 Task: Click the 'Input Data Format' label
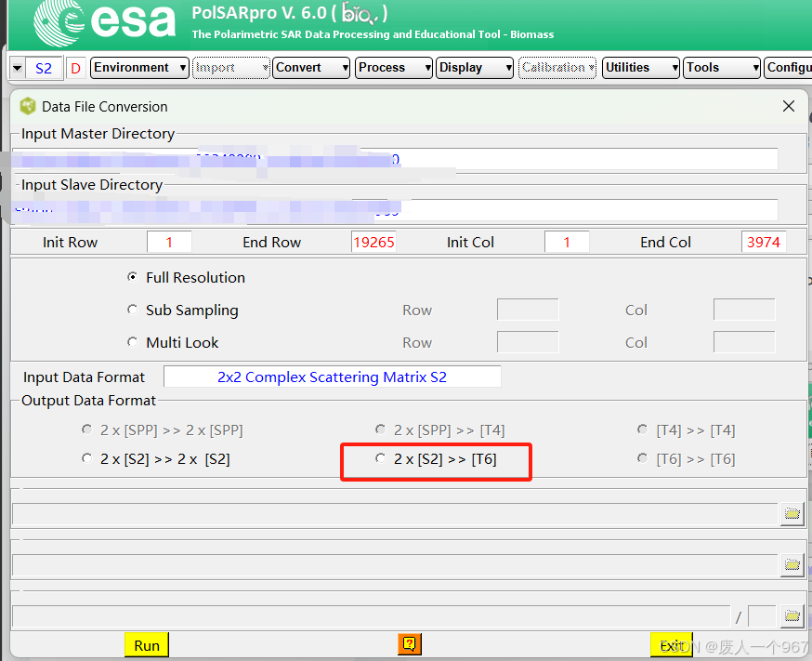[84, 377]
